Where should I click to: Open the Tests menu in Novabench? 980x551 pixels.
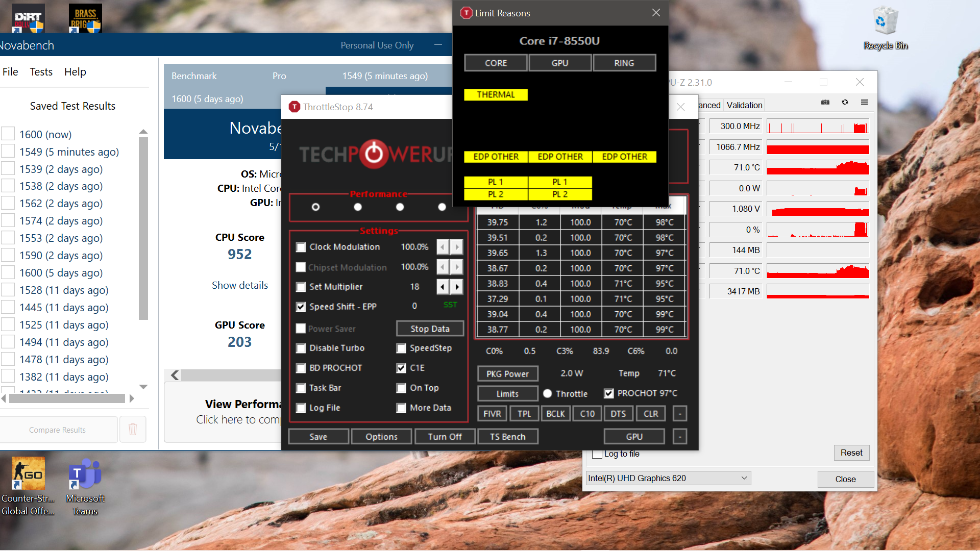click(x=41, y=72)
